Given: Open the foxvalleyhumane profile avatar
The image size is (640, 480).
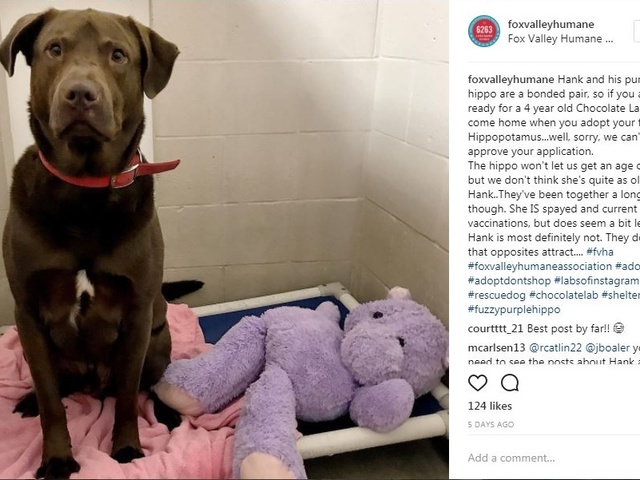Looking at the screenshot, I should 484,31.
